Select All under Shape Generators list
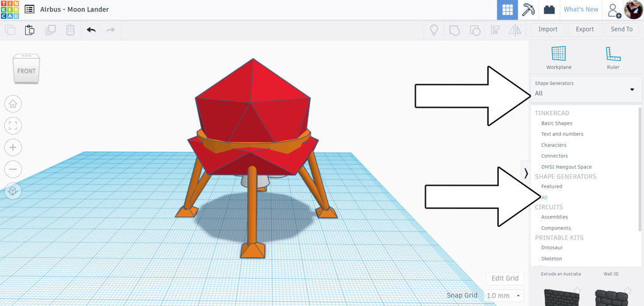This screenshot has height=306, width=644. [x=544, y=198]
